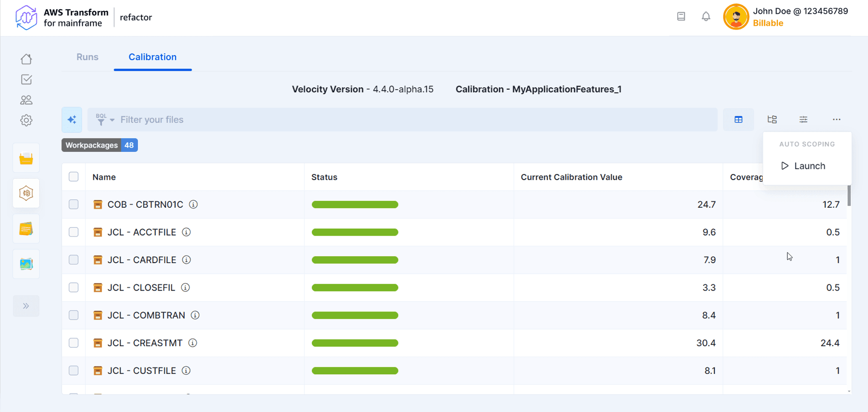Open the BQL filter type dropdown
This screenshot has width=868, height=412.
coord(105,120)
